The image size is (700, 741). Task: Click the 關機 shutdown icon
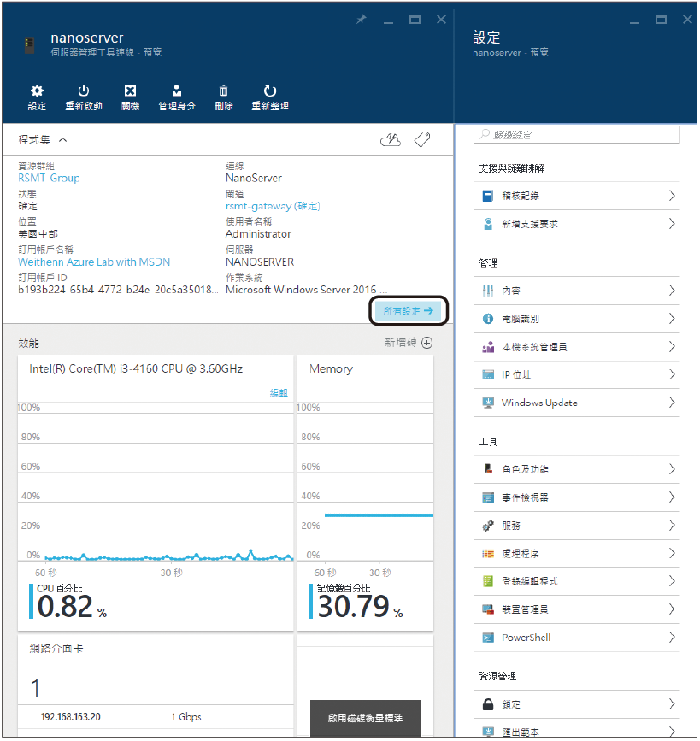(130, 91)
